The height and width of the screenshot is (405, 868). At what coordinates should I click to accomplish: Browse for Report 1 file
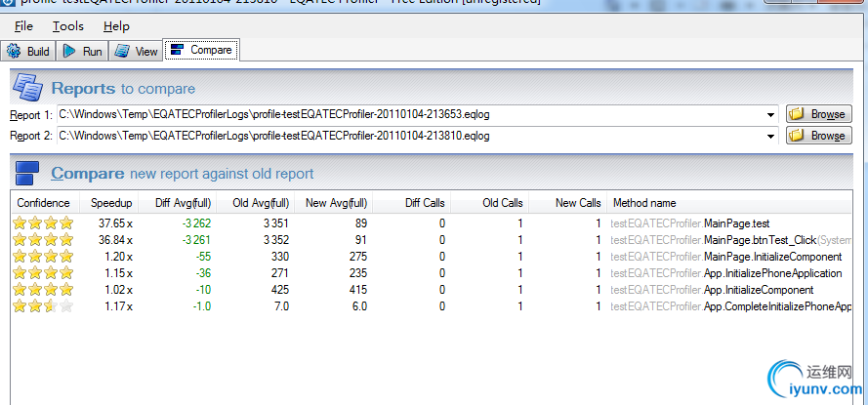pos(819,114)
